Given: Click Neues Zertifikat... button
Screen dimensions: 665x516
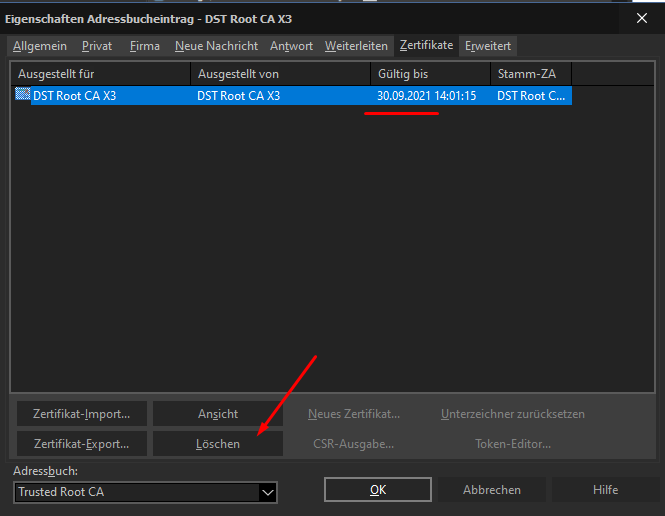Looking at the screenshot, I should coord(354,414).
